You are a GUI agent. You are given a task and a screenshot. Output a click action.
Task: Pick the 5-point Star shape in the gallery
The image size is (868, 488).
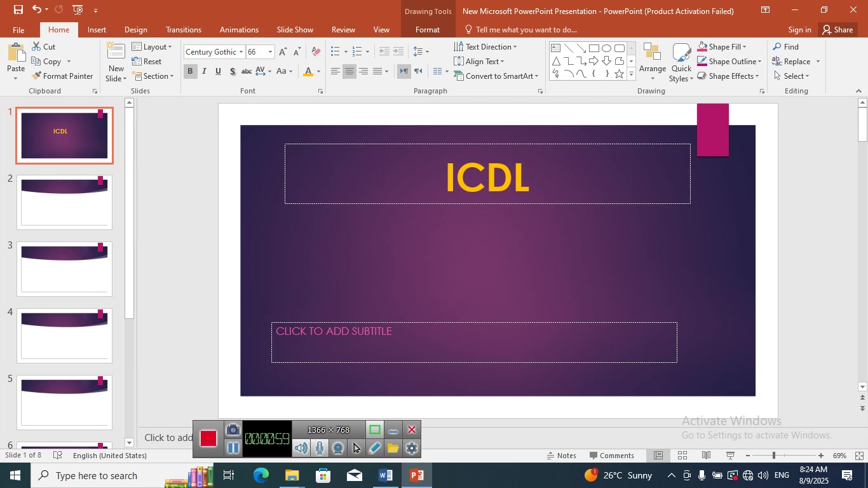(x=619, y=74)
